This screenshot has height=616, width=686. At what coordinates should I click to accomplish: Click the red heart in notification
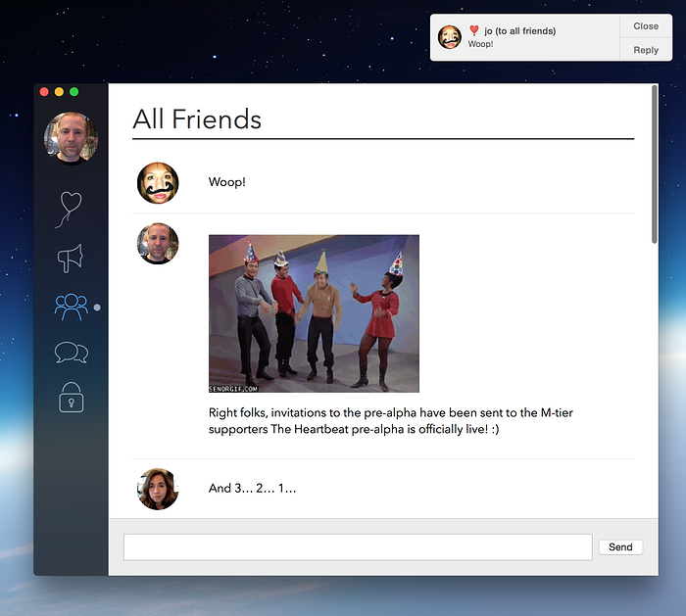(x=473, y=30)
